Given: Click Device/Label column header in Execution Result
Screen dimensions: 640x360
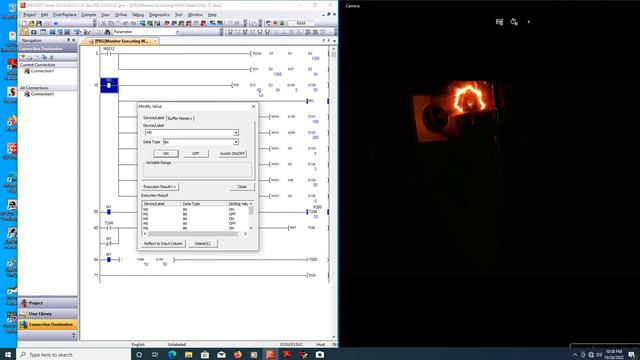Looking at the screenshot, I should click(x=161, y=204).
